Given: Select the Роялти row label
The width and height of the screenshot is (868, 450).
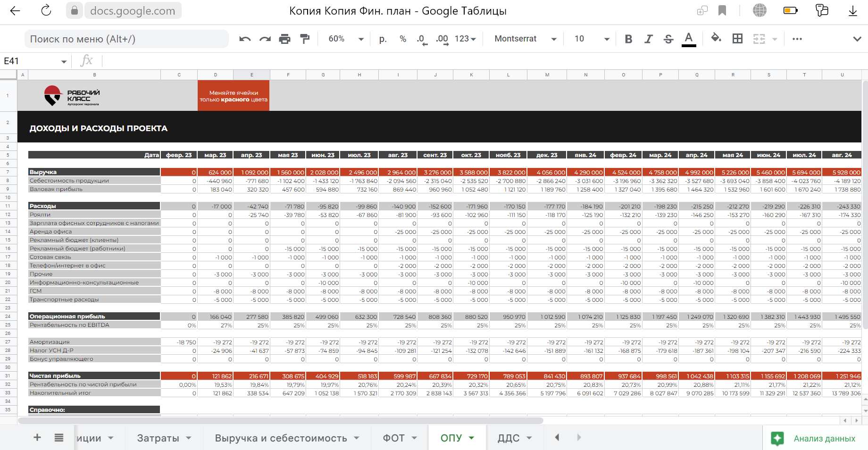Looking at the screenshot, I should point(94,215).
